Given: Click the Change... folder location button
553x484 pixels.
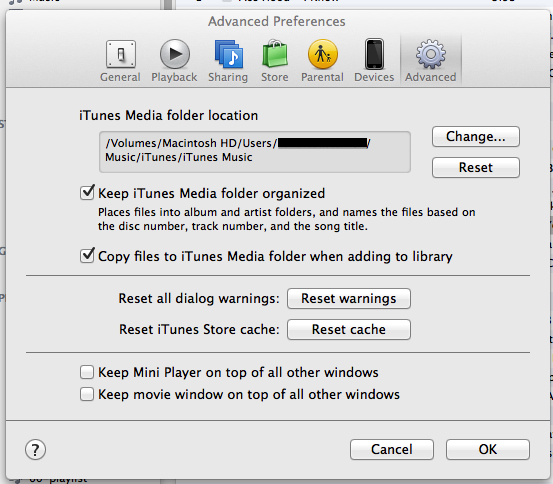Looking at the screenshot, I should click(x=476, y=137).
